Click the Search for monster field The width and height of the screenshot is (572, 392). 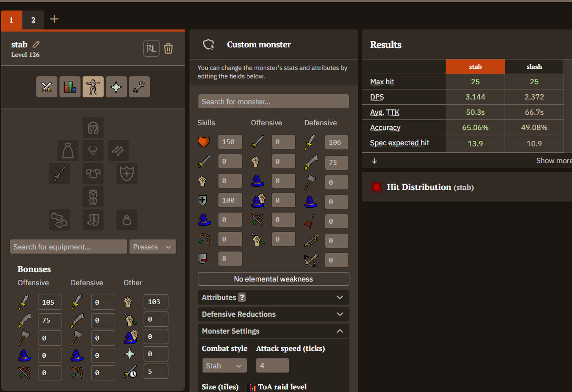click(273, 102)
